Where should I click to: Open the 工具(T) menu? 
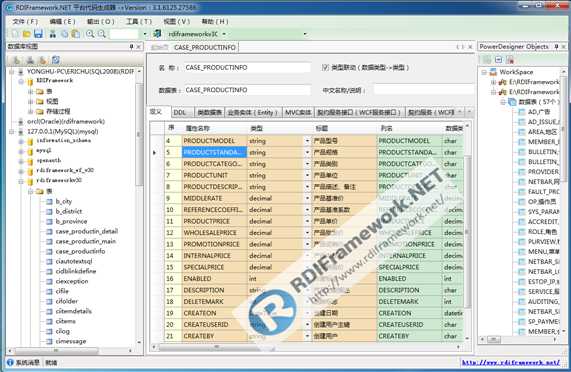coord(139,21)
